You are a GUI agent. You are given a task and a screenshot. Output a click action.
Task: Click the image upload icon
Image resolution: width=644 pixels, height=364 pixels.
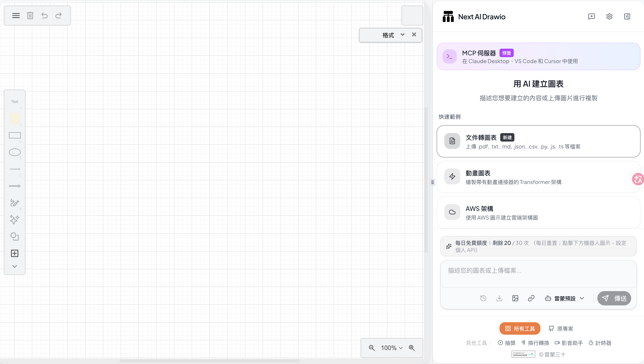point(515,298)
